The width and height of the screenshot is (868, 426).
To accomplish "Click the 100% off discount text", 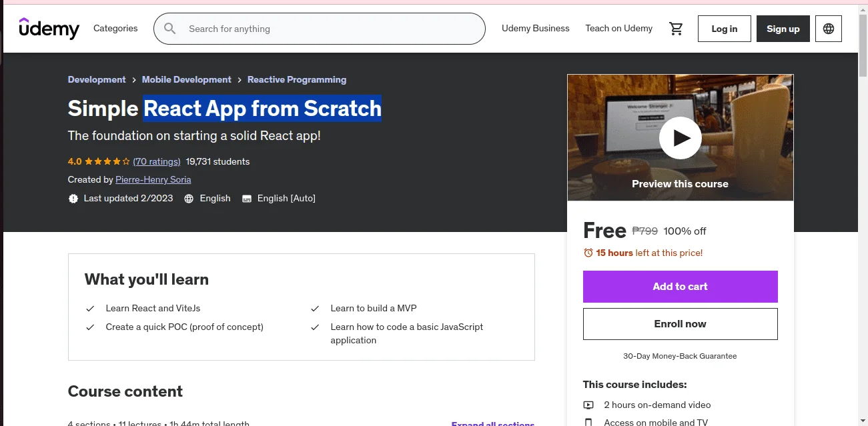I will click(x=685, y=231).
